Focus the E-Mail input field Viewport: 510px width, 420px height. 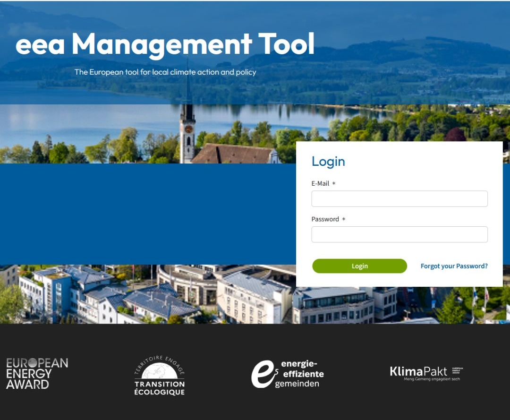(x=399, y=199)
